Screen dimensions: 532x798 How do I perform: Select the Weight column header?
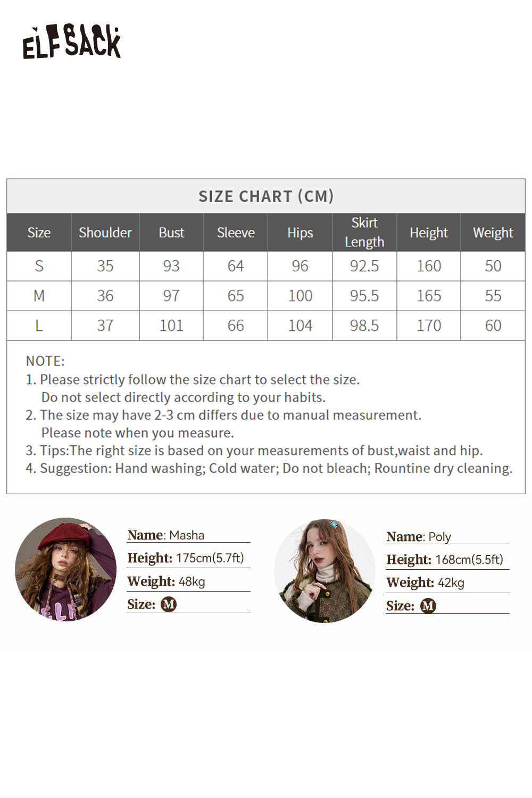[x=493, y=232]
